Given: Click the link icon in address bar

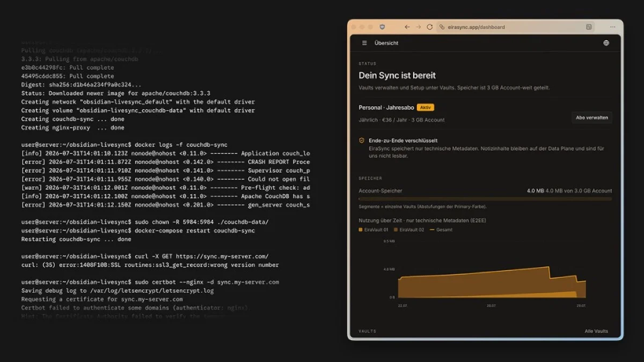Looking at the screenshot, I should (x=442, y=27).
